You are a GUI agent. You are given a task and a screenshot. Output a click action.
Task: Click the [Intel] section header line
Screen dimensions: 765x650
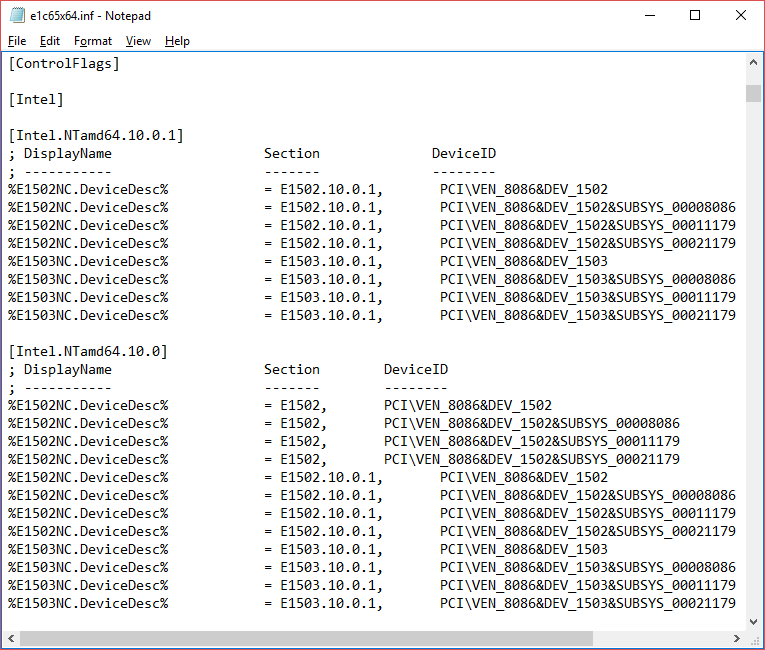[x=36, y=100]
